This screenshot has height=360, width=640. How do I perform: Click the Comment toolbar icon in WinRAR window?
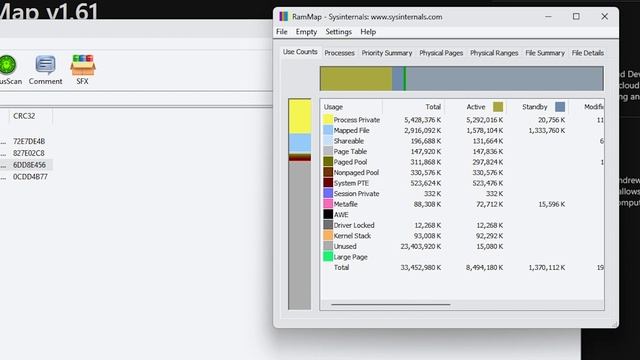coord(45,70)
